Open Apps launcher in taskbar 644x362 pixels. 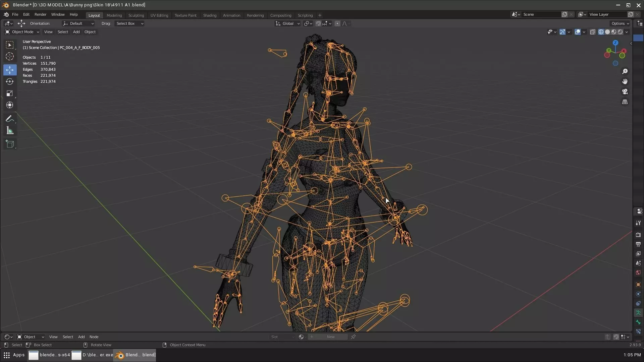click(14, 355)
